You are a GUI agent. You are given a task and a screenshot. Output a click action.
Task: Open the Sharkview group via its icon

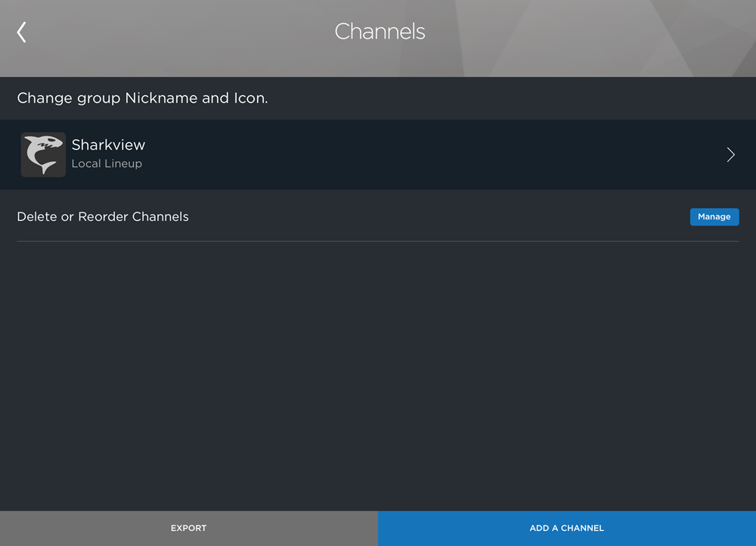(x=43, y=154)
